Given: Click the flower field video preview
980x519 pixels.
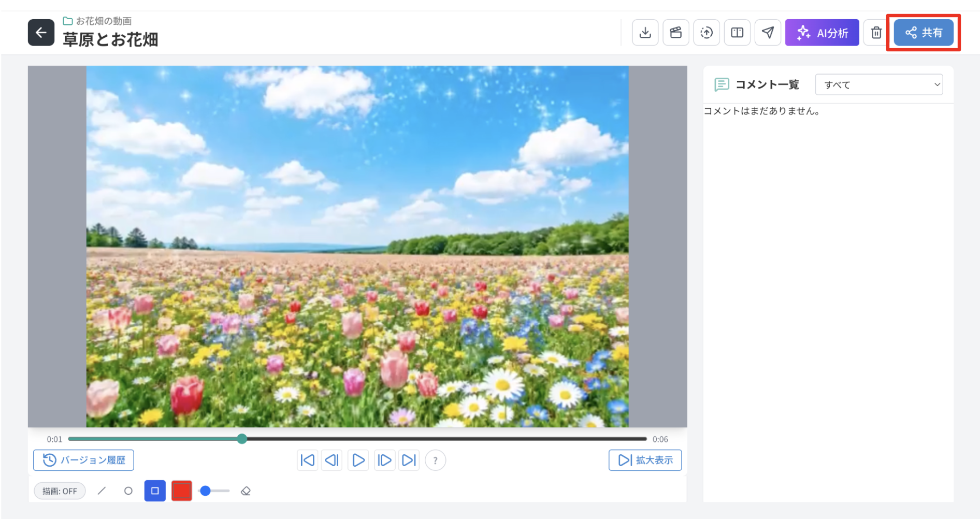Looking at the screenshot, I should 357,247.
